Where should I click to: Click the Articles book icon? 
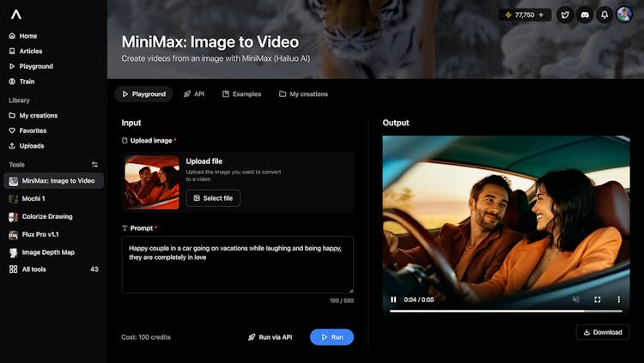tap(12, 51)
